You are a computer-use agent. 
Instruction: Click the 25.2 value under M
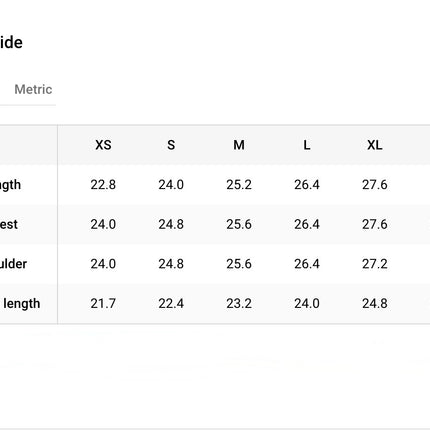coord(239,185)
